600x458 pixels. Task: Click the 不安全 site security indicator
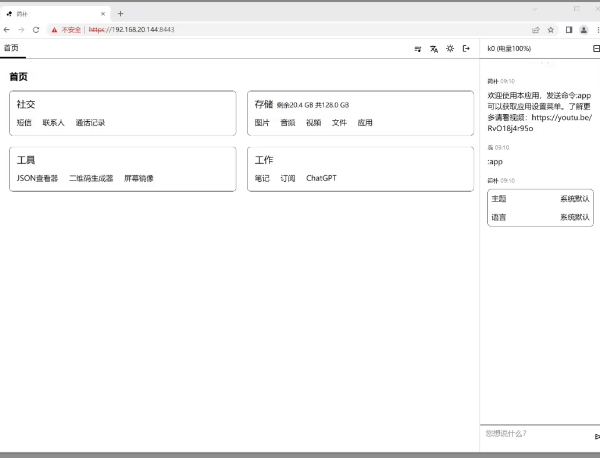(x=66, y=30)
